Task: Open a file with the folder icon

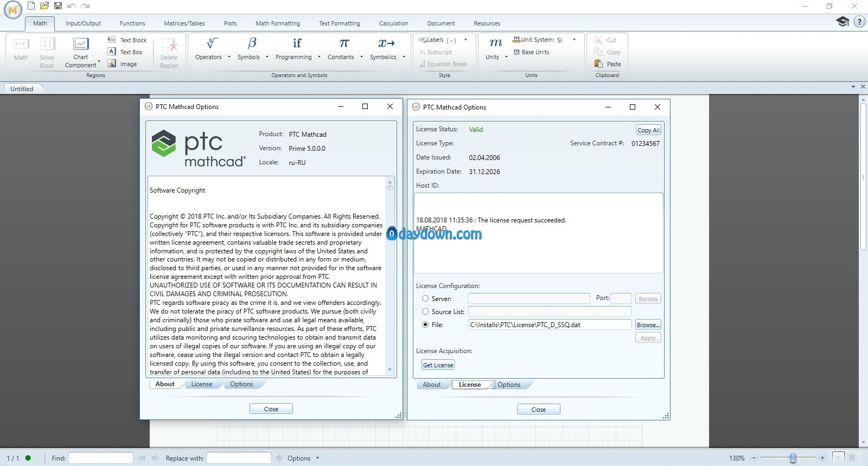Action: coord(44,6)
